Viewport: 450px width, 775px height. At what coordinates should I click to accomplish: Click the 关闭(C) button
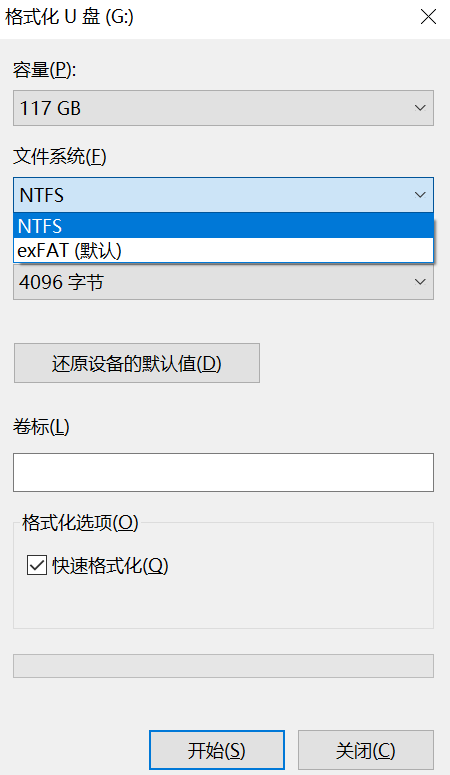[366, 750]
